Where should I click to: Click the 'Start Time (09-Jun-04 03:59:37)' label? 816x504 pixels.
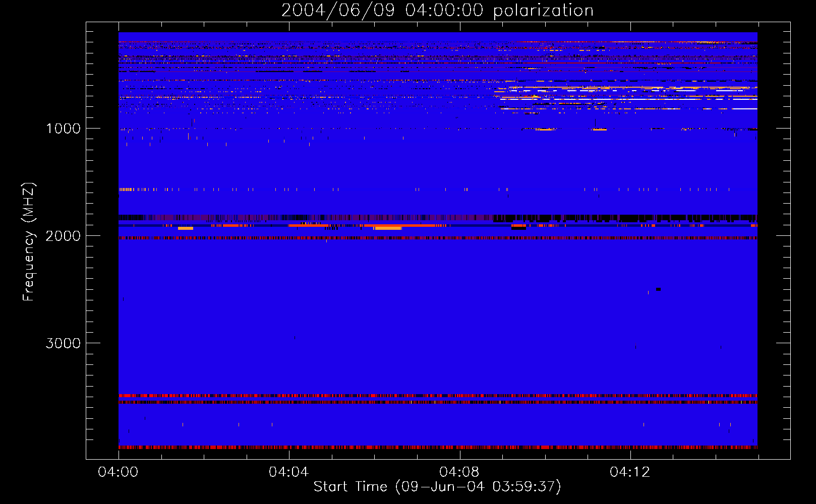coord(437,487)
